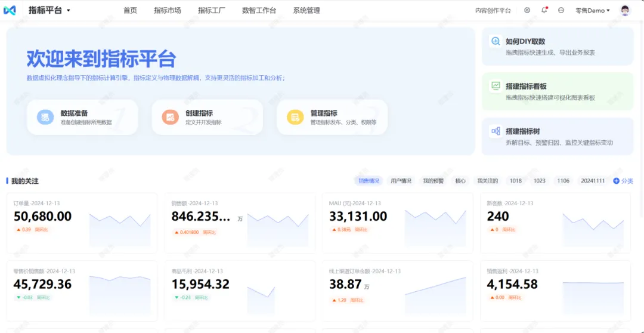Image resolution: width=644 pixels, height=333 pixels.
Task: Select the 用户情况 tab
Action: tap(401, 181)
